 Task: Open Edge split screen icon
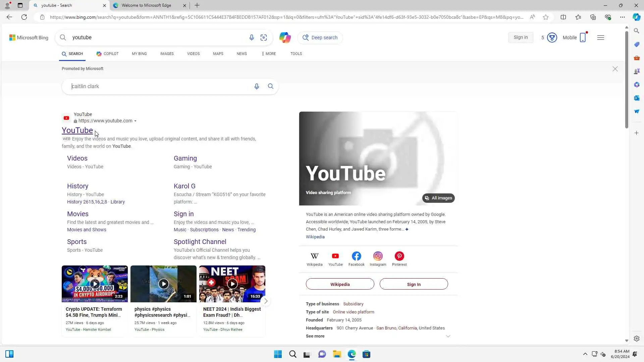[x=563, y=17]
